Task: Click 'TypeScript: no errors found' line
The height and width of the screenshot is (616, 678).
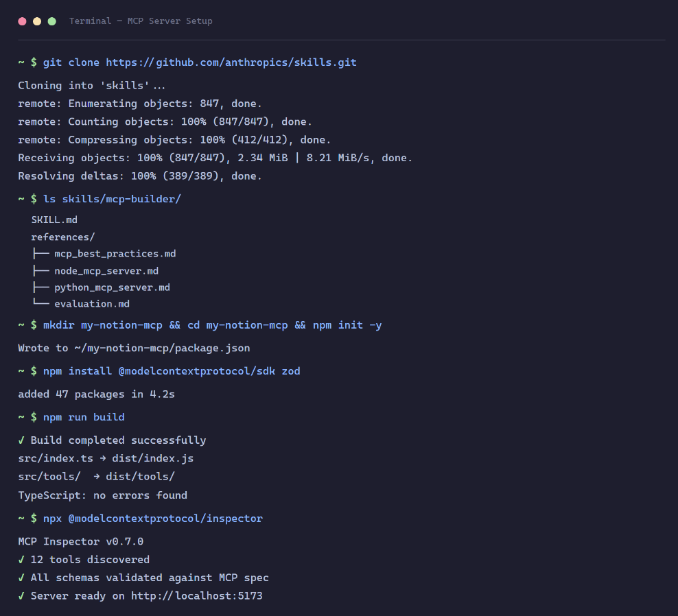Action: coord(102,495)
